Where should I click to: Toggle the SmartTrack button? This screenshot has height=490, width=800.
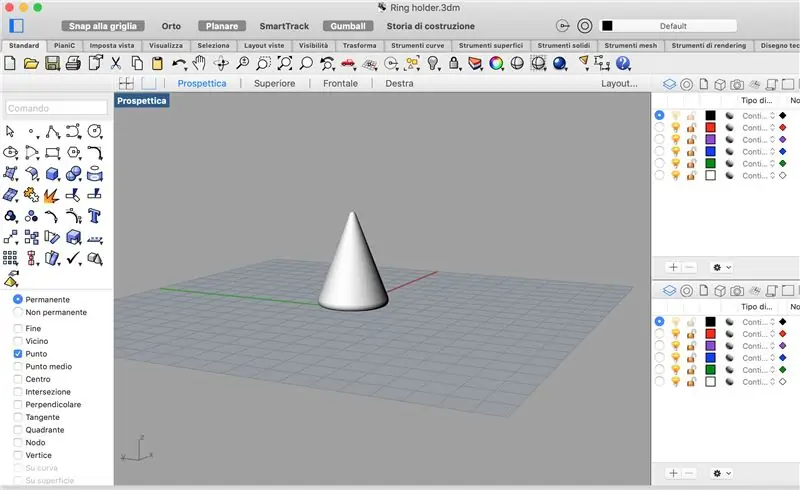coord(284,26)
